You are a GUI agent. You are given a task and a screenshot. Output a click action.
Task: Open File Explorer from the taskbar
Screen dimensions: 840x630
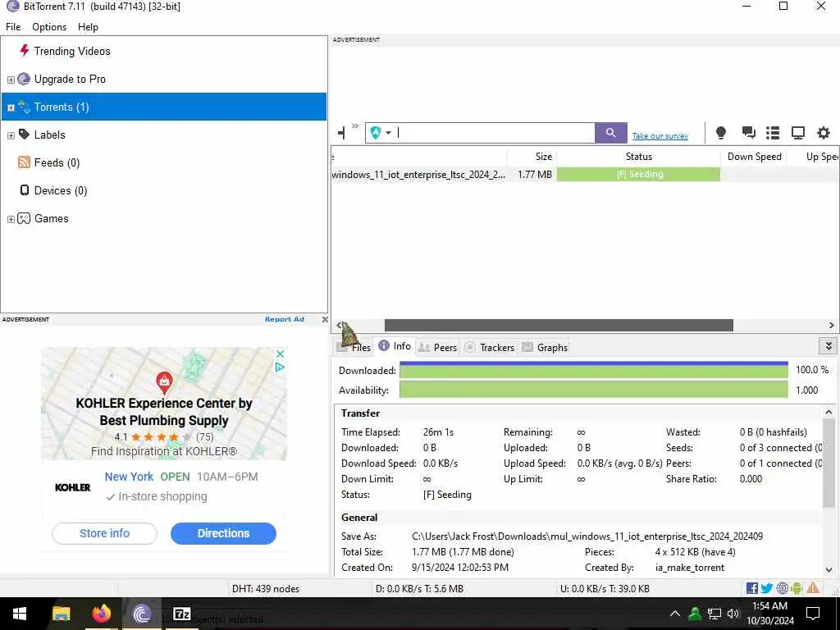pyautogui.click(x=61, y=614)
